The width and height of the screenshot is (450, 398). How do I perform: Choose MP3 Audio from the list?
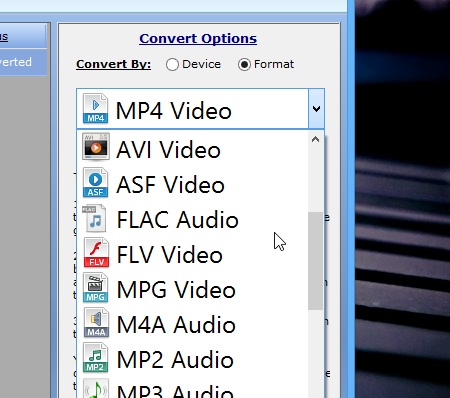(x=192, y=387)
